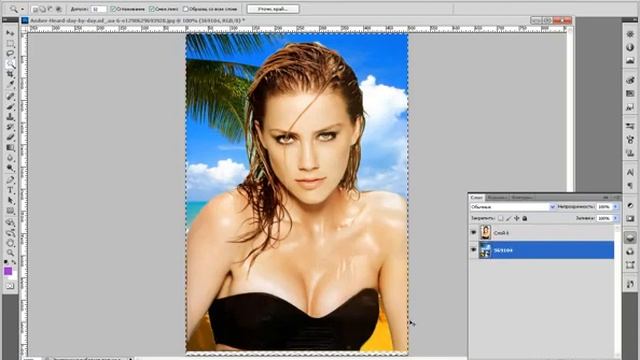Image resolution: width=640 pixels, height=360 pixels.
Task: Select the Eraser tool
Action: [x=10, y=138]
